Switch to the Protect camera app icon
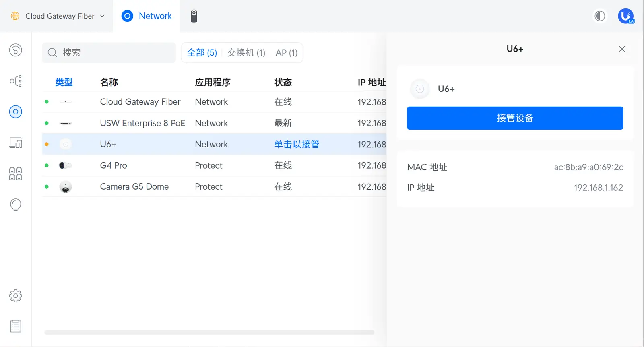This screenshot has width=644, height=347. [194, 16]
